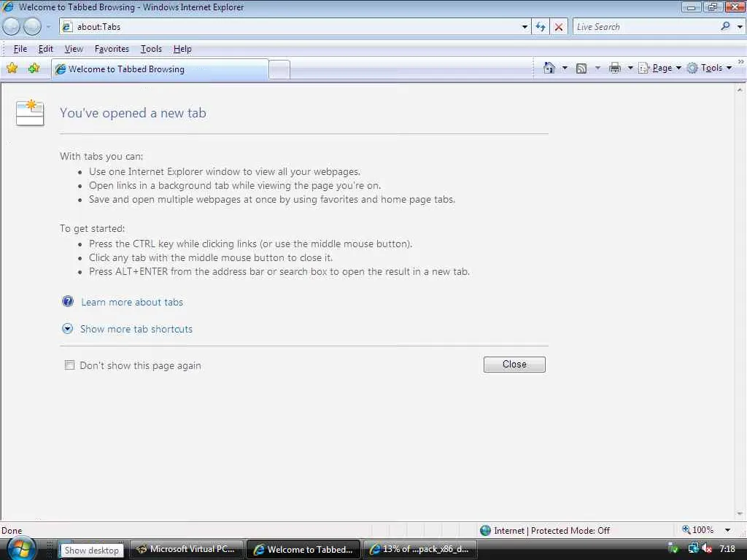Click the scrollbar down arrow
Screen dimensions: 747x560
740,514
